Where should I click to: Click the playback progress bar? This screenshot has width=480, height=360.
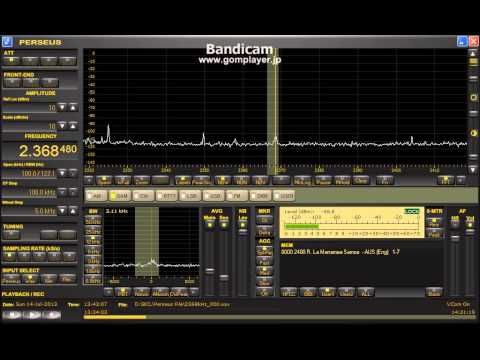279,317
